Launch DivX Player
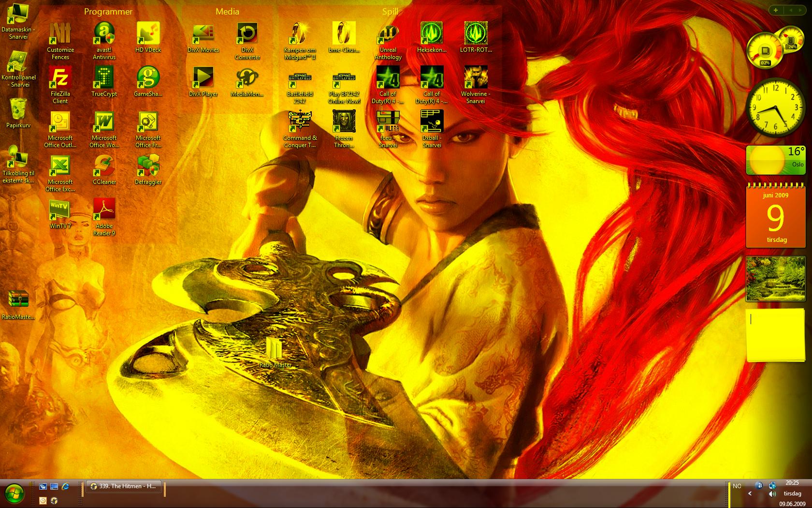 203,82
